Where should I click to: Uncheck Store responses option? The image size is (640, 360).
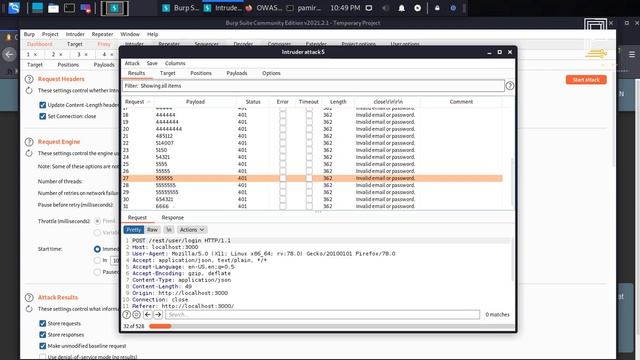tap(42, 335)
